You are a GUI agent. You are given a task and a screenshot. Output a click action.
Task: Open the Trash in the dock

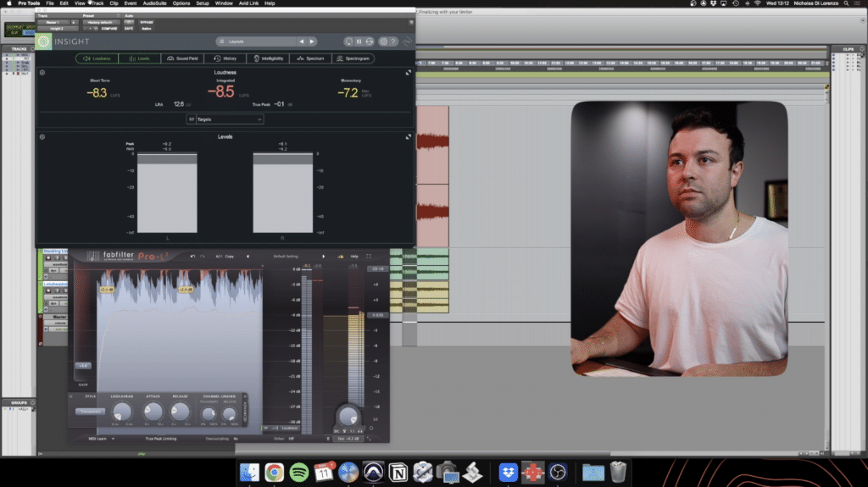coord(618,473)
